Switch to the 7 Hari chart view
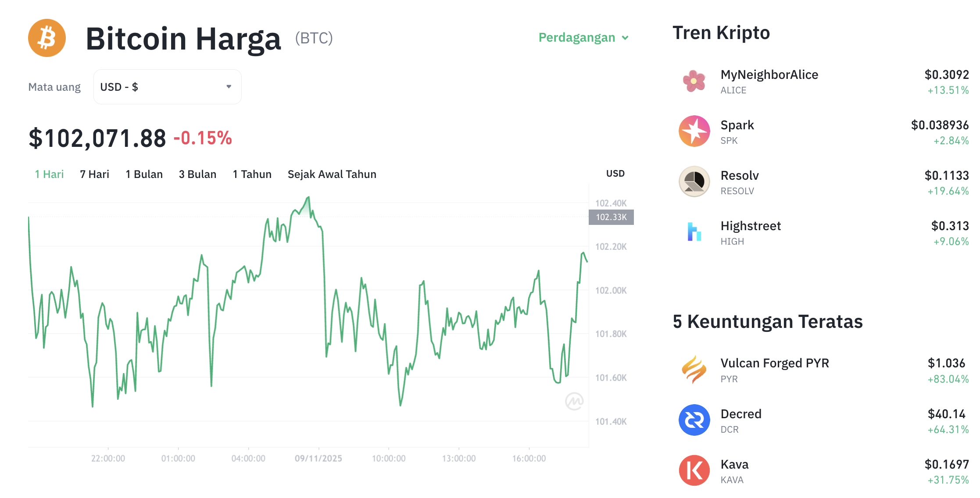The height and width of the screenshot is (498, 980). click(94, 174)
